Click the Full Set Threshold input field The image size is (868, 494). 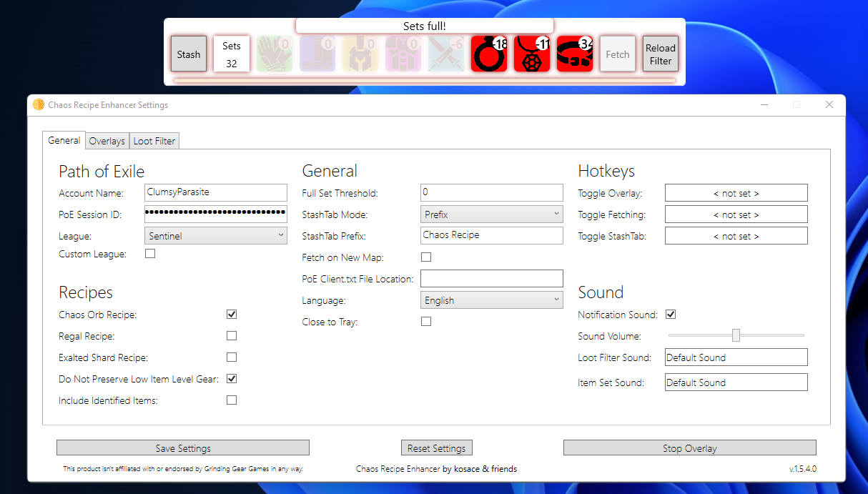coord(492,192)
